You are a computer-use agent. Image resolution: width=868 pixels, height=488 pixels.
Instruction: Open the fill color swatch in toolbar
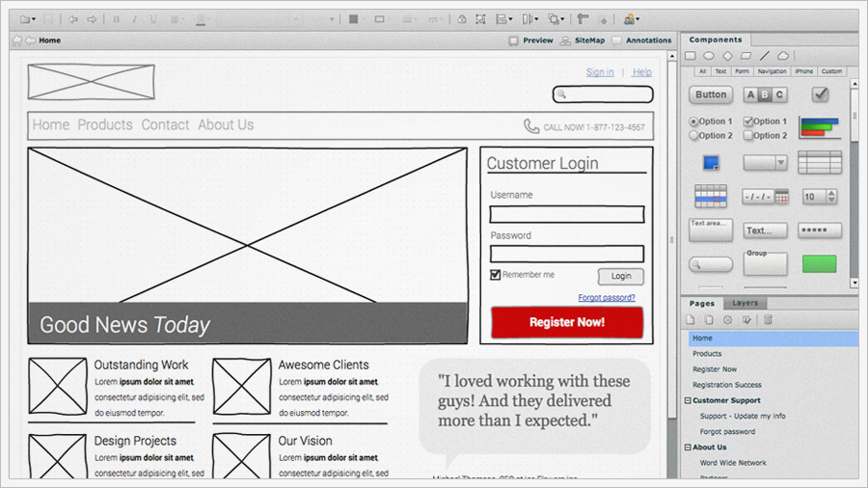point(356,19)
